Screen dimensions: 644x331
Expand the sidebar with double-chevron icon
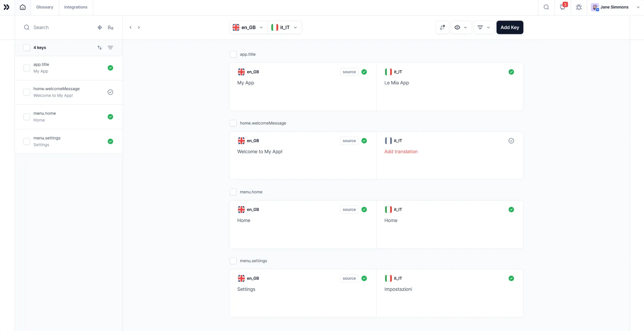tap(7, 7)
